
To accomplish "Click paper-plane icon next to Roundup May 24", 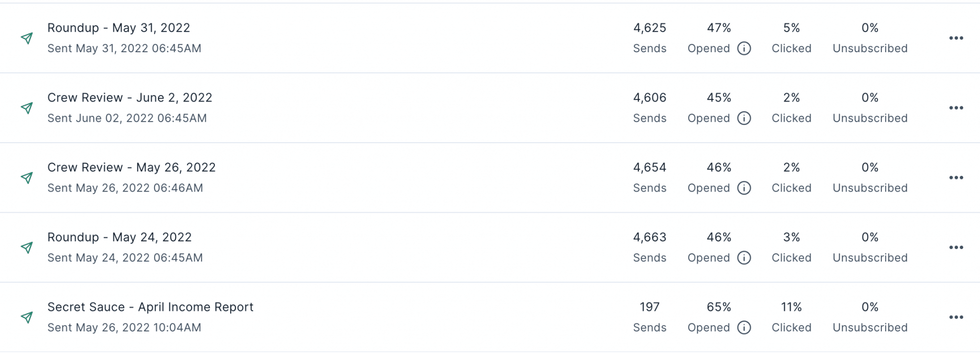I will 27,248.
